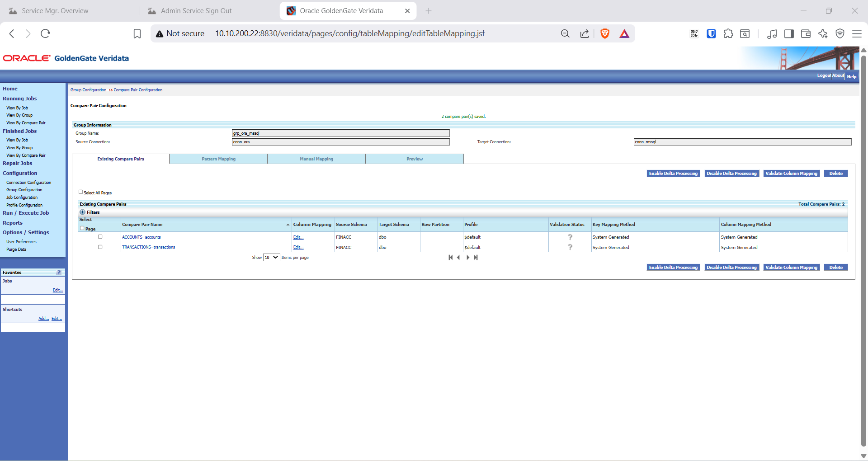Sort by Compare Pair Name arrow
The image size is (868, 461).
[x=288, y=225]
